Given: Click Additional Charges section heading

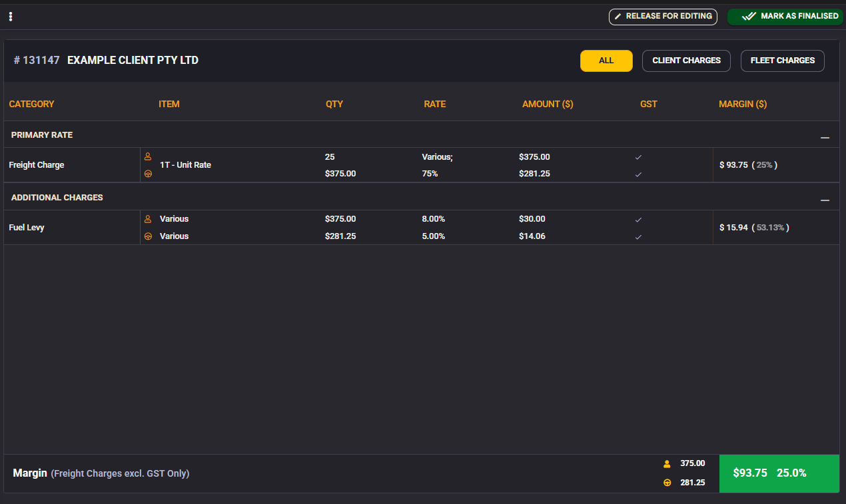Looking at the screenshot, I should coord(57,198).
